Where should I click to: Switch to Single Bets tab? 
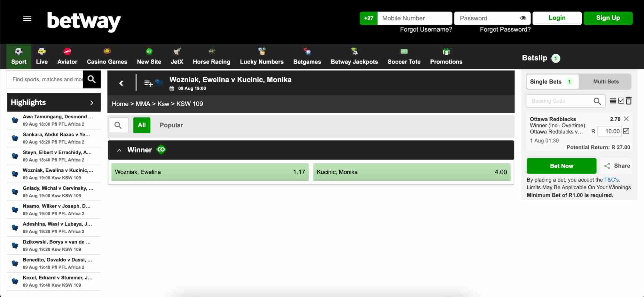(552, 82)
